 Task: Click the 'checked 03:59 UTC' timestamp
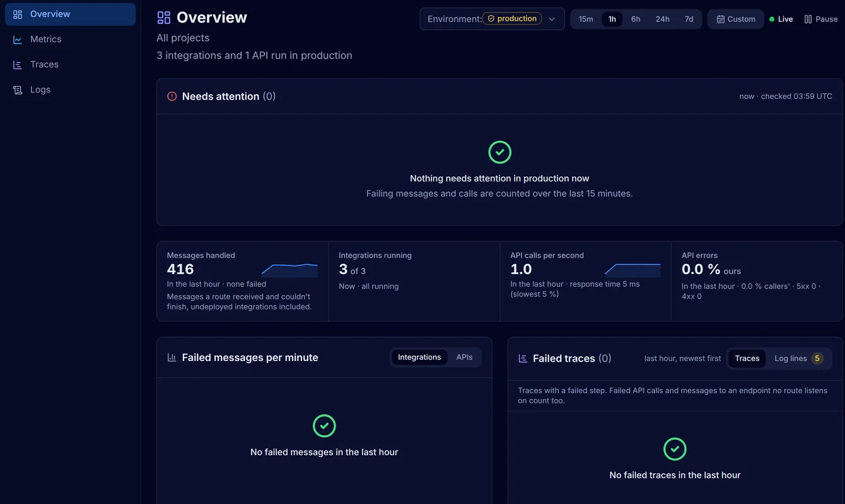point(796,96)
